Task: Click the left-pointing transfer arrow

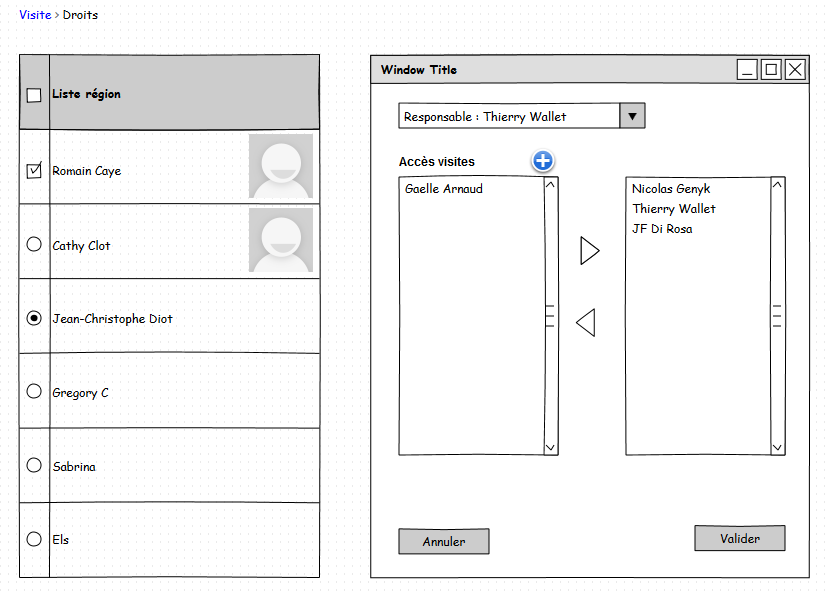Action: (x=586, y=322)
